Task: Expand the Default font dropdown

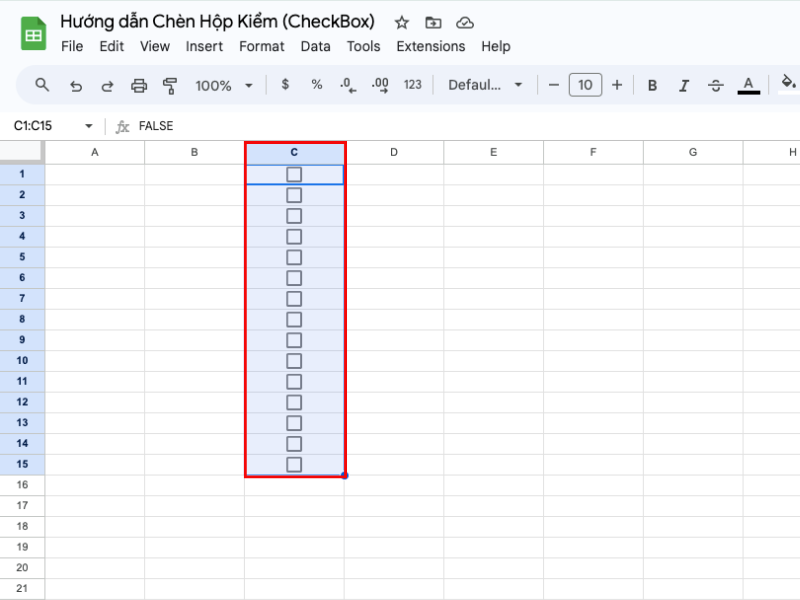Action: [x=485, y=85]
